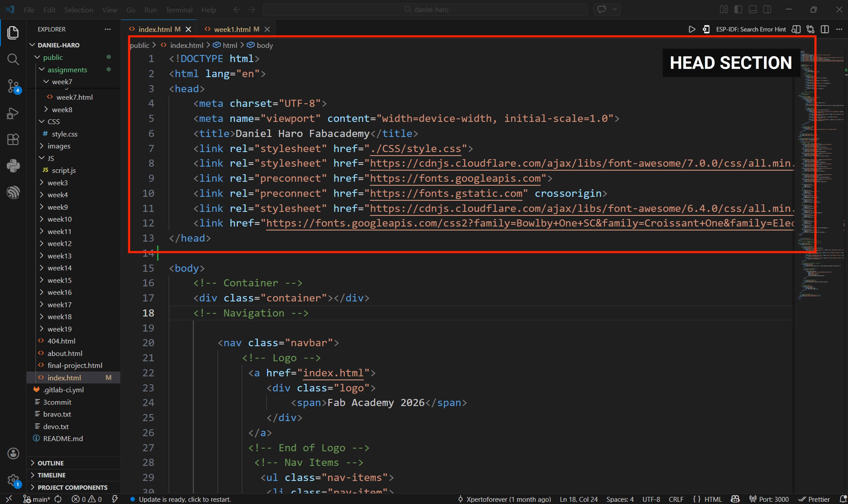This screenshot has width=848, height=504.
Task: Click the Run play icon in editor toolbar
Action: point(692,29)
